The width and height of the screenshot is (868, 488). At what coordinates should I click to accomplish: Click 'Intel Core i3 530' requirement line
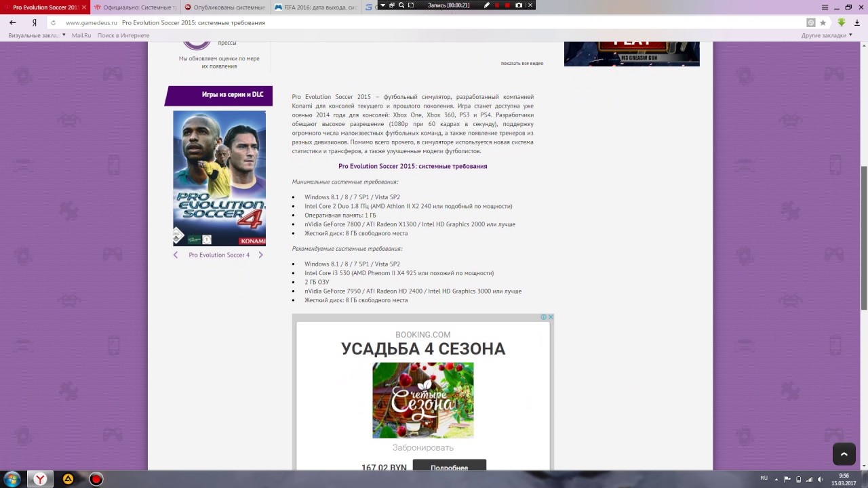click(399, 273)
